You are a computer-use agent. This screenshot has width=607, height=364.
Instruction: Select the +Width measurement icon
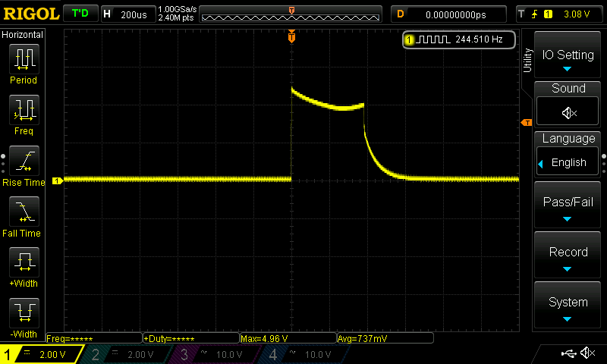24,262
